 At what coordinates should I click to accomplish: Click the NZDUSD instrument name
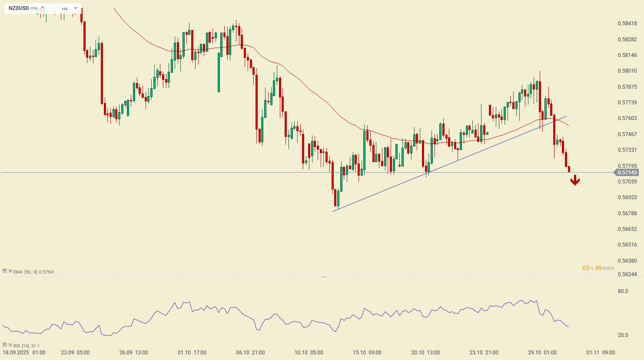19,8
